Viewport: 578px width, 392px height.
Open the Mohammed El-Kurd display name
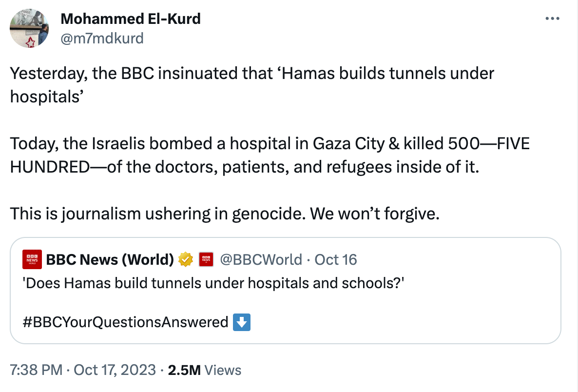click(x=130, y=19)
